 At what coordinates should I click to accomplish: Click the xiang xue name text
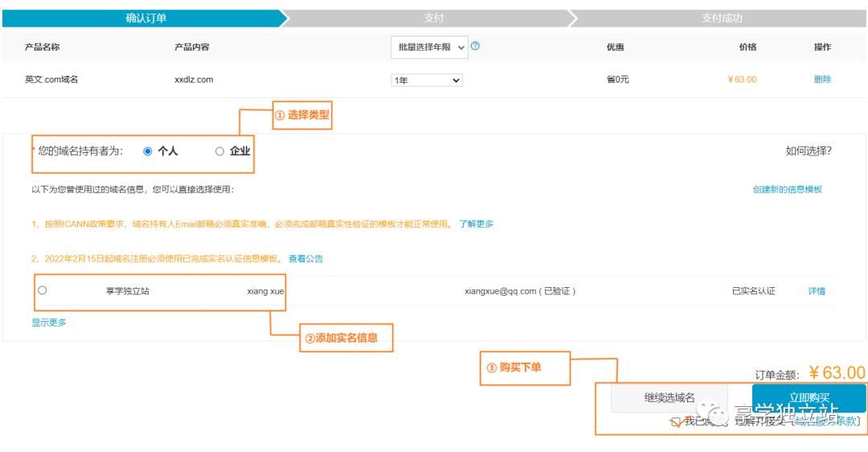[x=265, y=291]
